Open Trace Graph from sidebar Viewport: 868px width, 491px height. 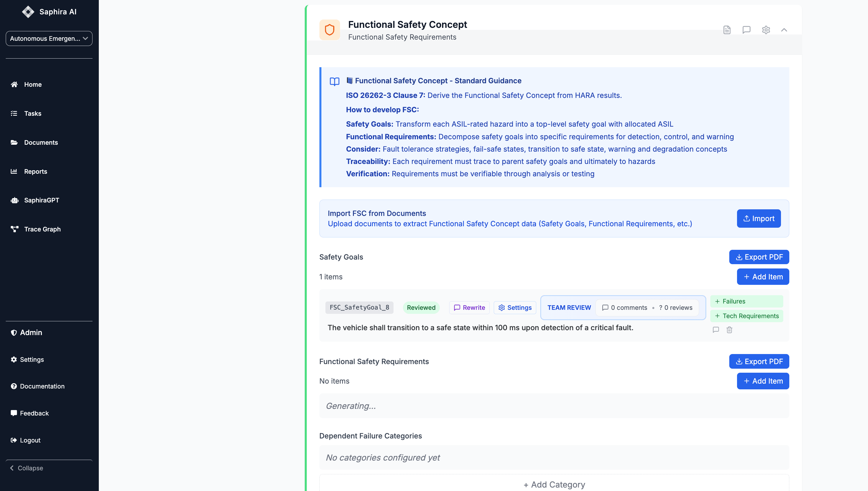(42, 229)
